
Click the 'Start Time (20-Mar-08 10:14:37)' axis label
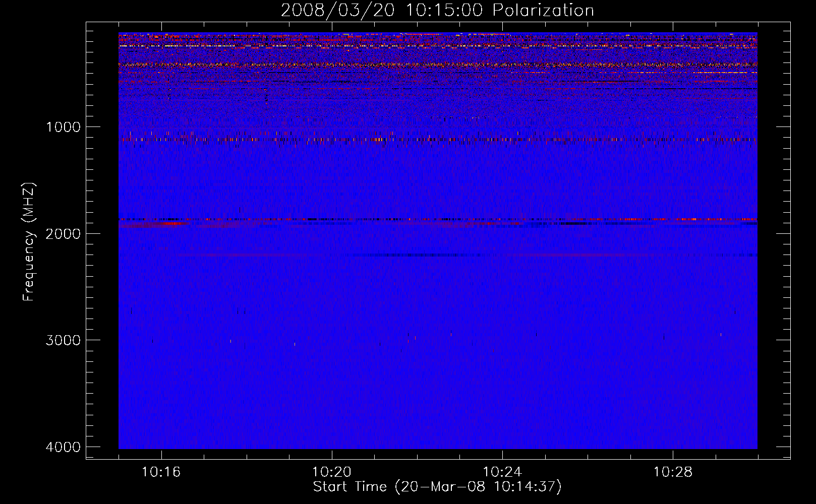click(437, 487)
